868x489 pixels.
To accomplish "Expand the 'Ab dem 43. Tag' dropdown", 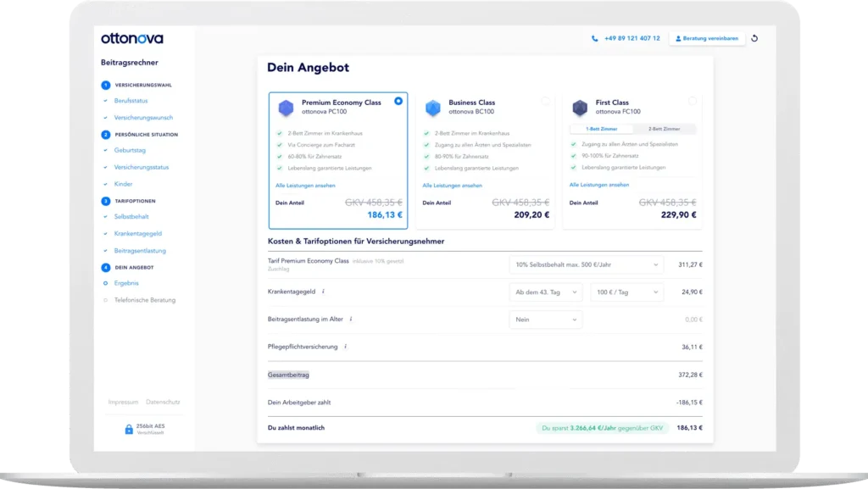I will (x=545, y=292).
